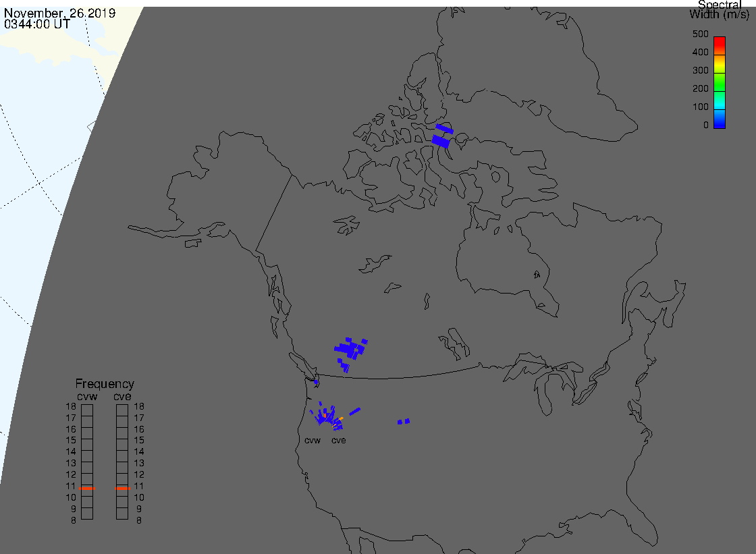Click the 400 label on the color scale
The image size is (756, 554).
click(701, 52)
